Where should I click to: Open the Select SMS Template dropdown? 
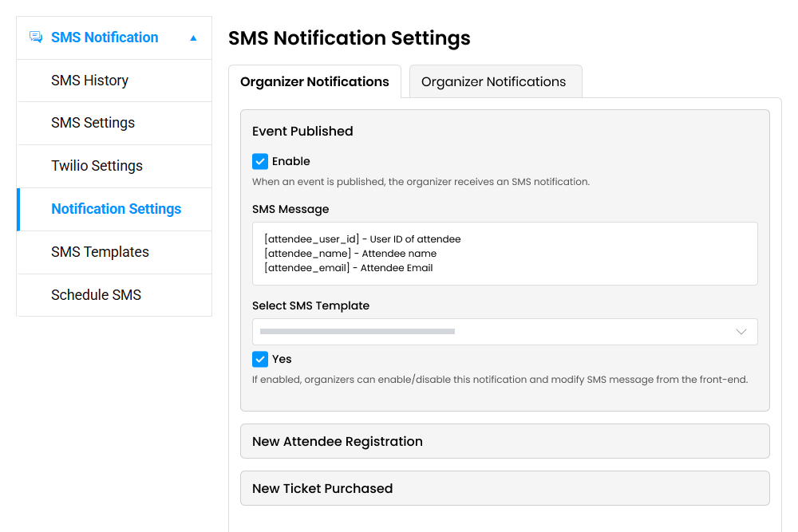504,331
